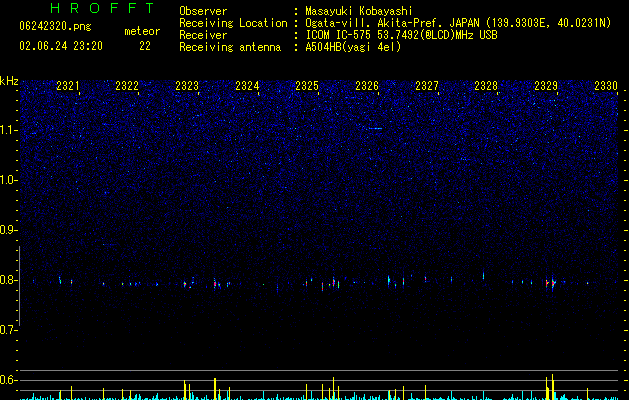Click the 1.0 frequency axis label
Viewport: 629px width, 400px height.
point(8,180)
